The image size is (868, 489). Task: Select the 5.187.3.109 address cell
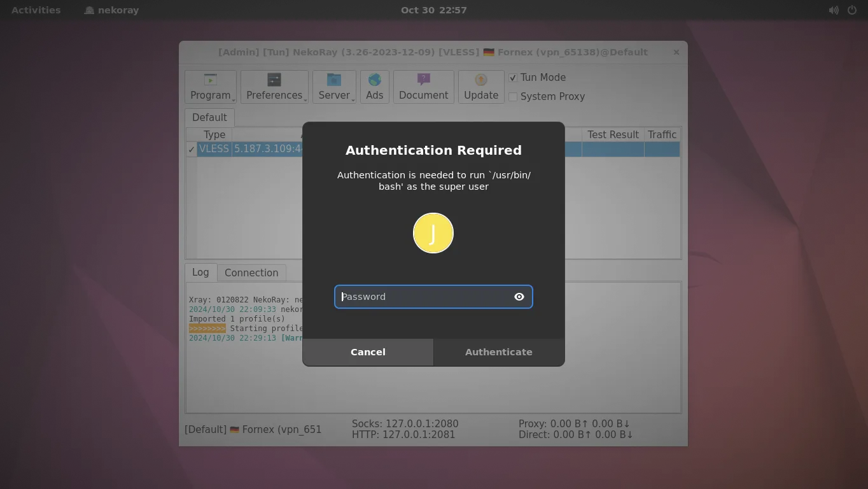(268, 149)
